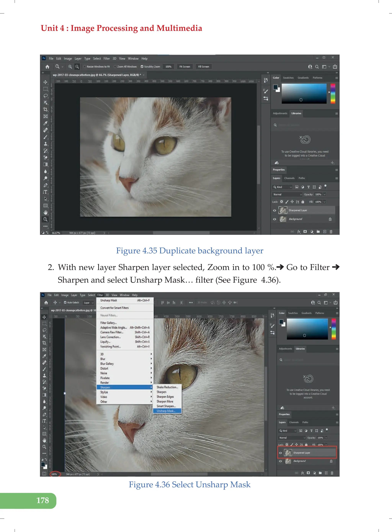Select the Frame tool in Figure 4.36 toolbox

(44, 349)
